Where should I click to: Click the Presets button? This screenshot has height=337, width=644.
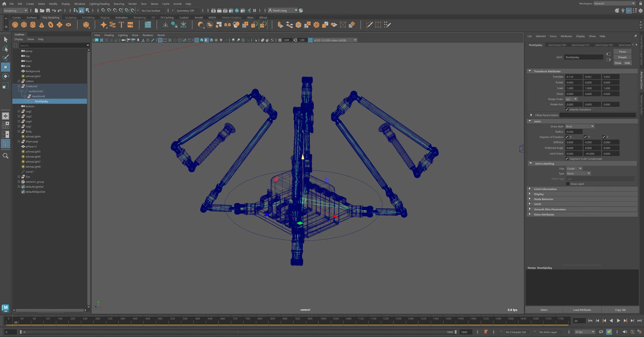[x=622, y=57]
